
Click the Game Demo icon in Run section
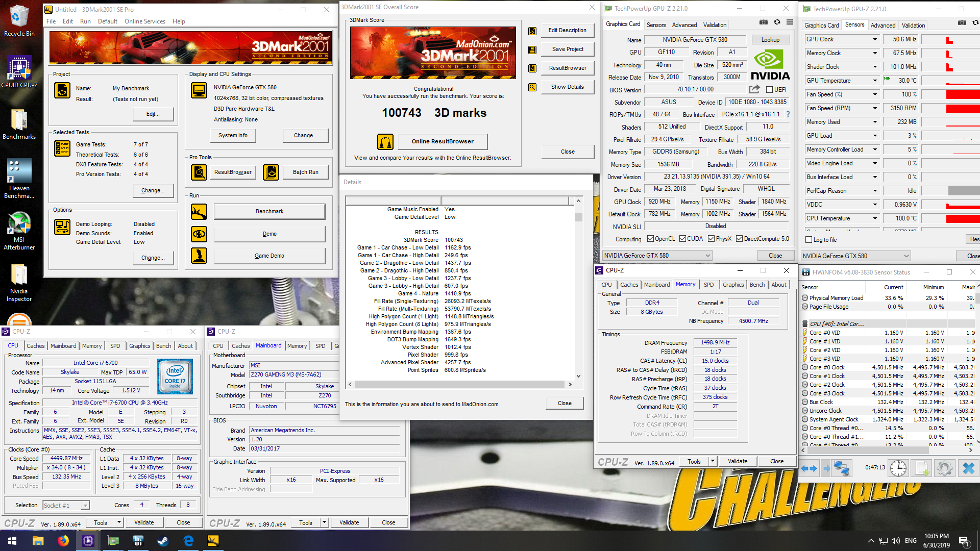point(199,256)
